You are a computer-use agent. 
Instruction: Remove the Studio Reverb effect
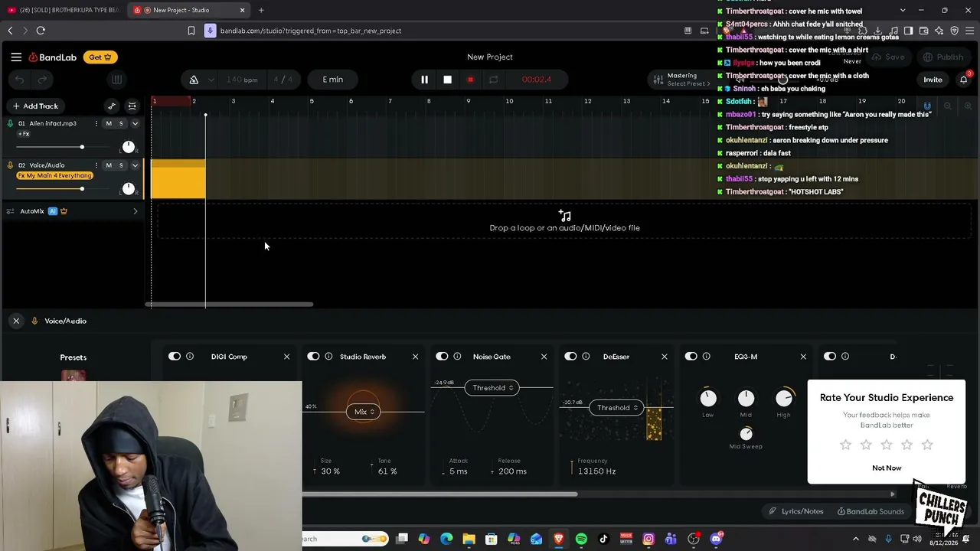[416, 357]
